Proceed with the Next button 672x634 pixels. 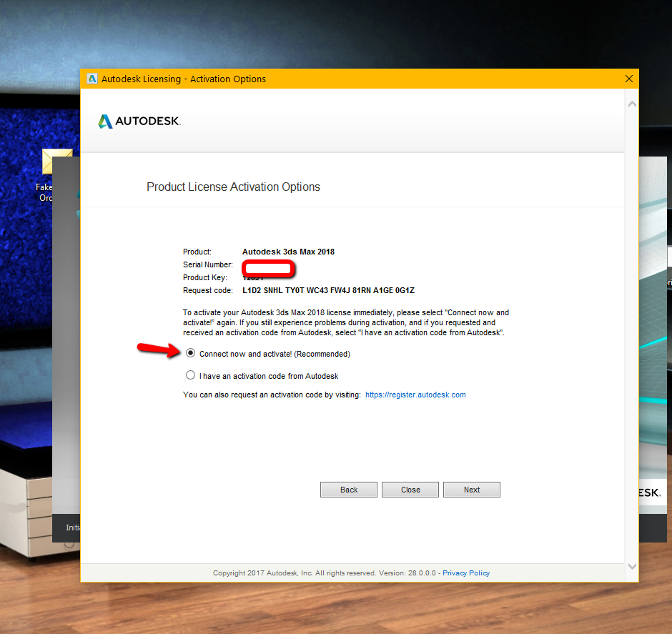471,490
